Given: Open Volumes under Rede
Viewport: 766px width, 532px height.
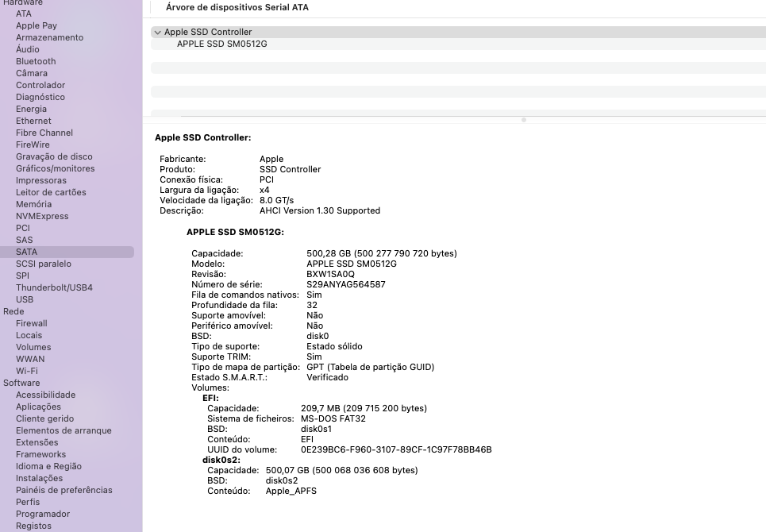Looking at the screenshot, I should [33, 347].
